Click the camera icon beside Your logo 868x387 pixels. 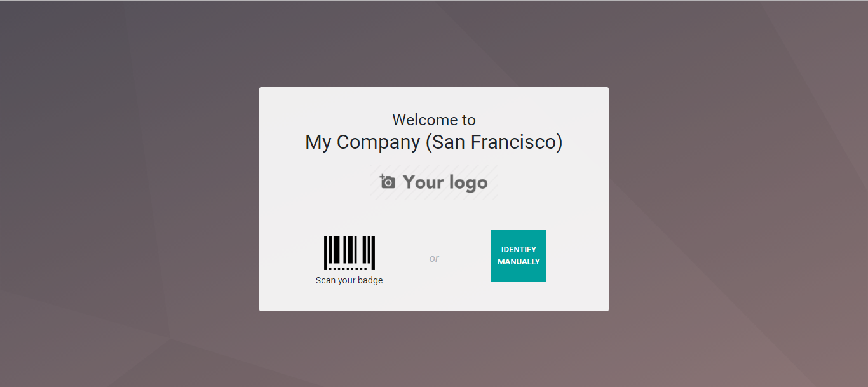[x=387, y=182]
